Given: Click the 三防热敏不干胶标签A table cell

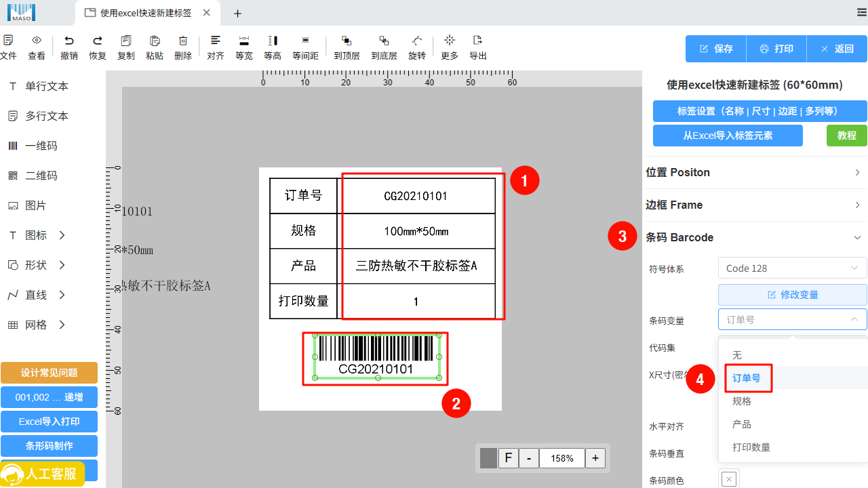Looking at the screenshot, I should click(x=416, y=266).
